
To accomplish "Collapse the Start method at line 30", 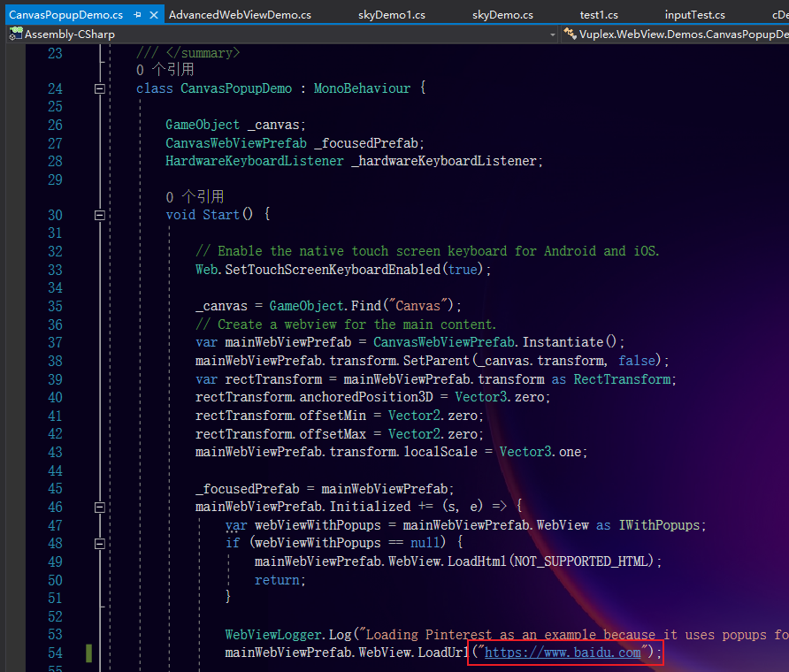I will pos(100,215).
